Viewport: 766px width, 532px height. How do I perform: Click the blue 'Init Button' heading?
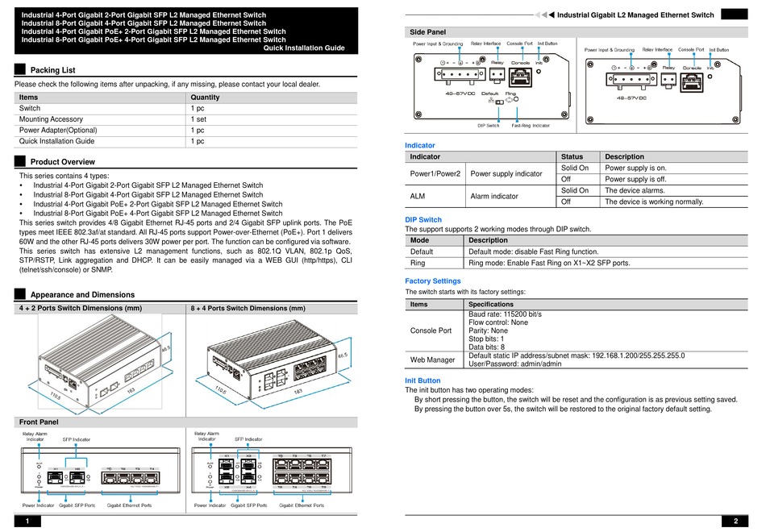pos(423,380)
